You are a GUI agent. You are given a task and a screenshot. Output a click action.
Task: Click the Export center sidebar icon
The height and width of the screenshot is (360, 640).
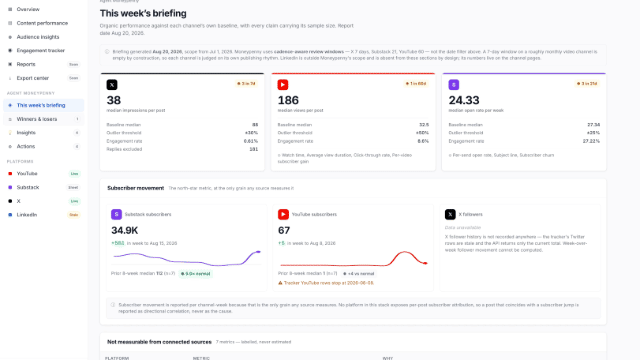(10, 78)
